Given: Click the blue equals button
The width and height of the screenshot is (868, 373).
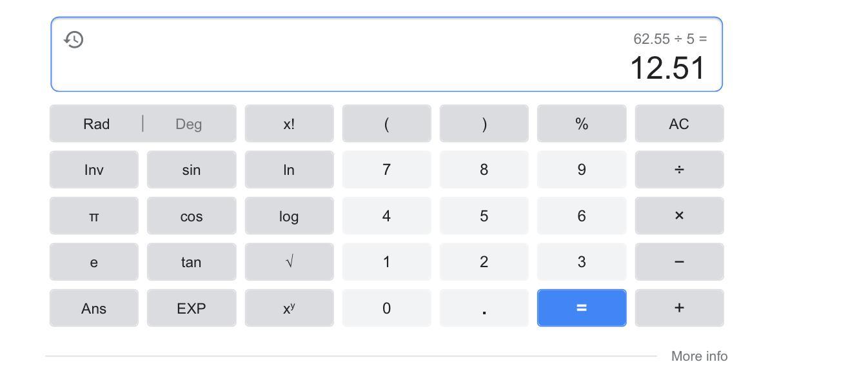Looking at the screenshot, I should coord(582,308).
